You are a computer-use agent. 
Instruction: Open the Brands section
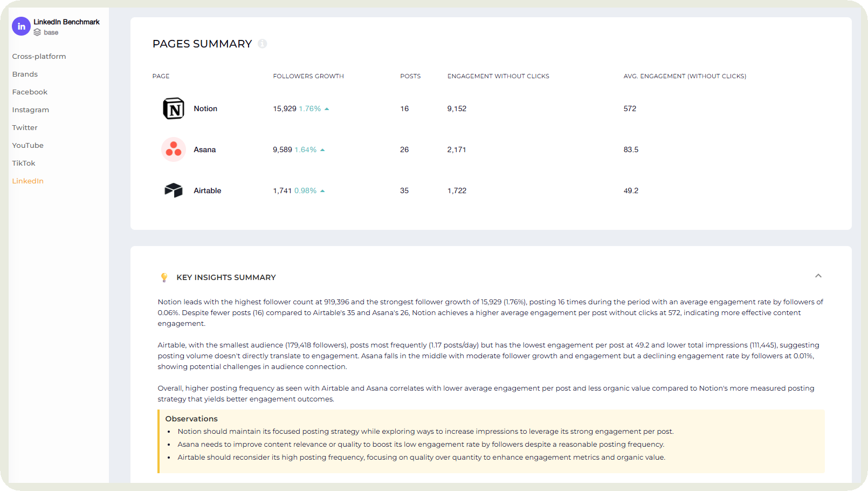click(x=25, y=74)
